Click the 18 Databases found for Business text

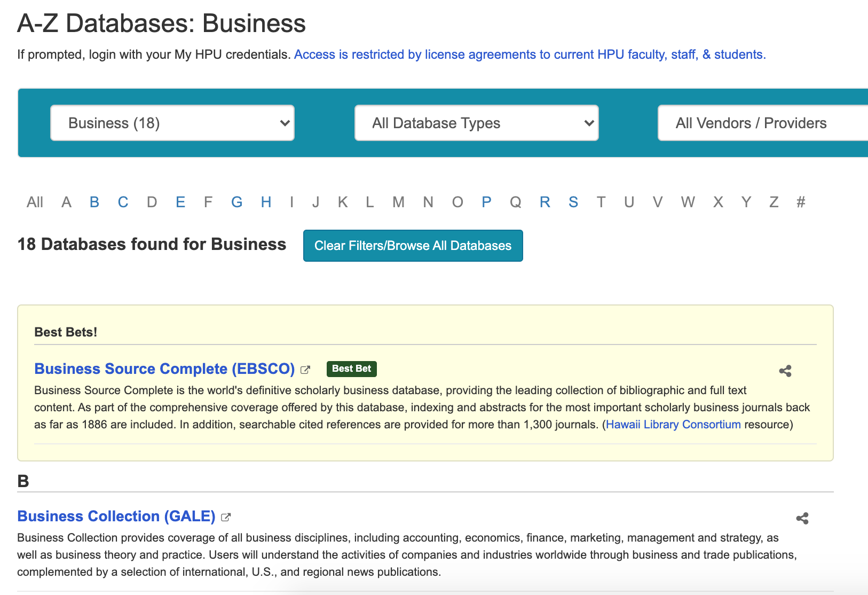[152, 244]
